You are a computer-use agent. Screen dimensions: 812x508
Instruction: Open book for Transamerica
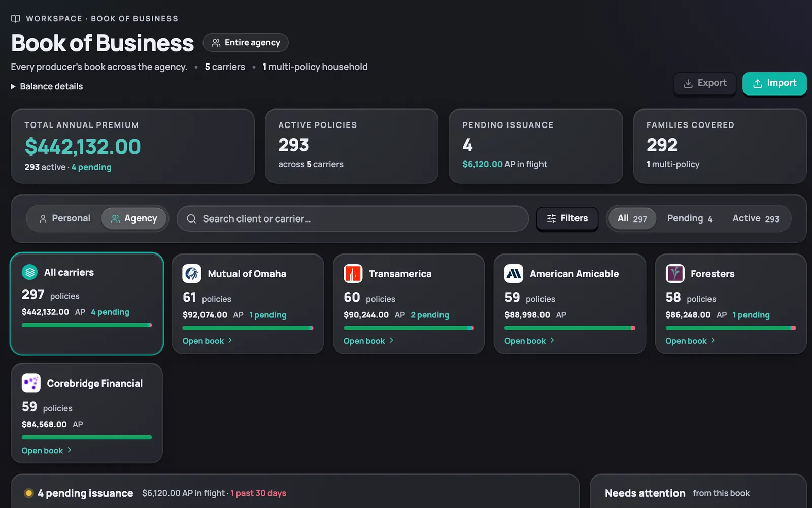click(x=368, y=341)
